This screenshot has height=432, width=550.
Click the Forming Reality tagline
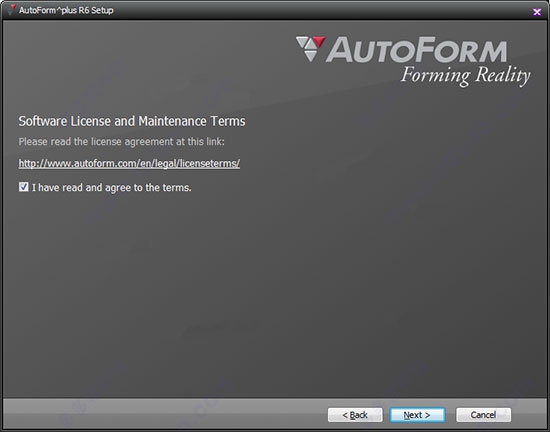click(x=465, y=76)
